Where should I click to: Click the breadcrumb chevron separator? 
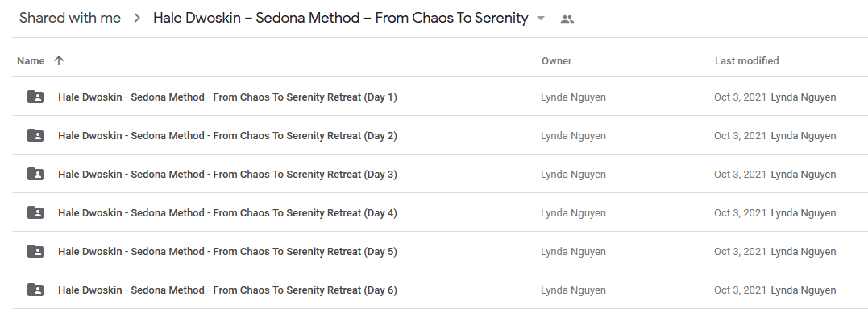[x=137, y=19]
